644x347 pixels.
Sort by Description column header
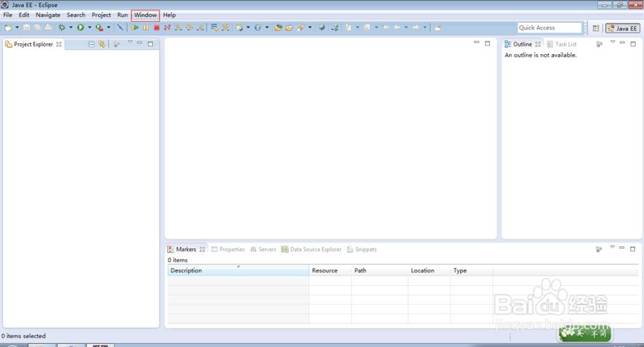tap(238, 270)
